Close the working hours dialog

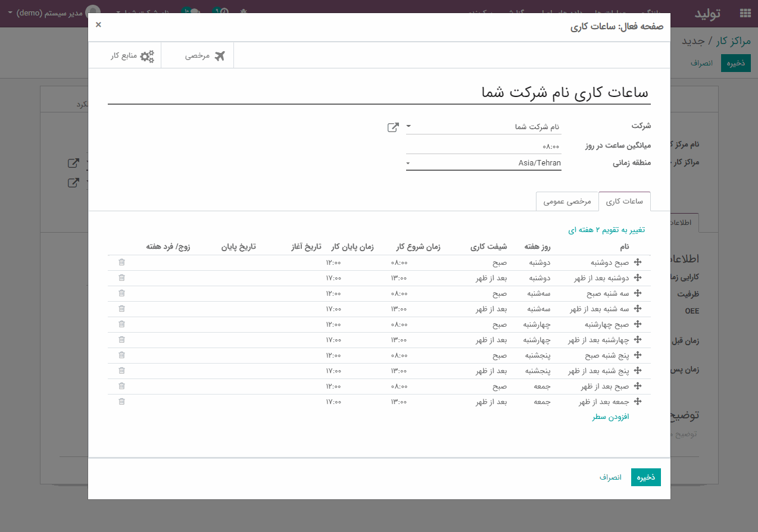click(x=98, y=24)
